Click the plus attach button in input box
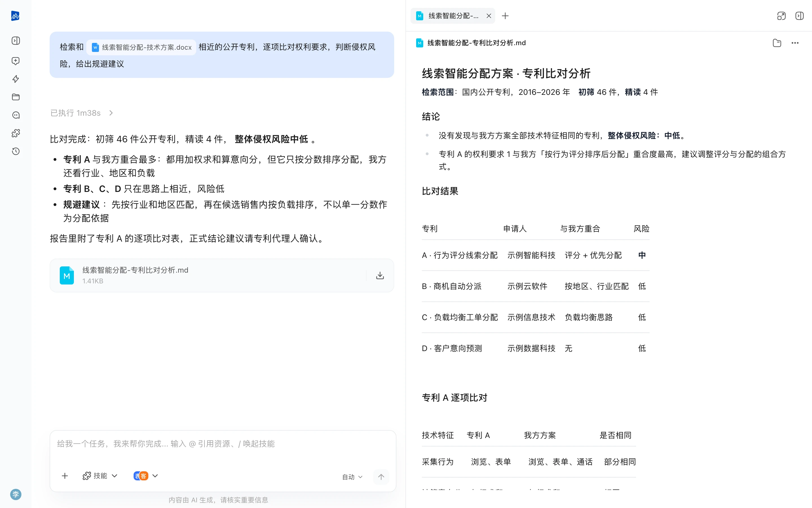Image resolution: width=812 pixels, height=508 pixels. [x=65, y=476]
